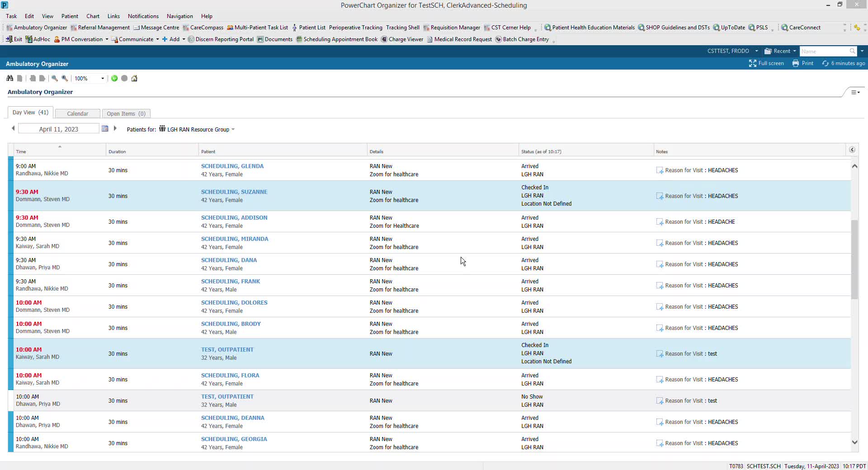Image resolution: width=868 pixels, height=470 pixels.
Task: Open Discern Reporting Portal
Action: coord(221,39)
